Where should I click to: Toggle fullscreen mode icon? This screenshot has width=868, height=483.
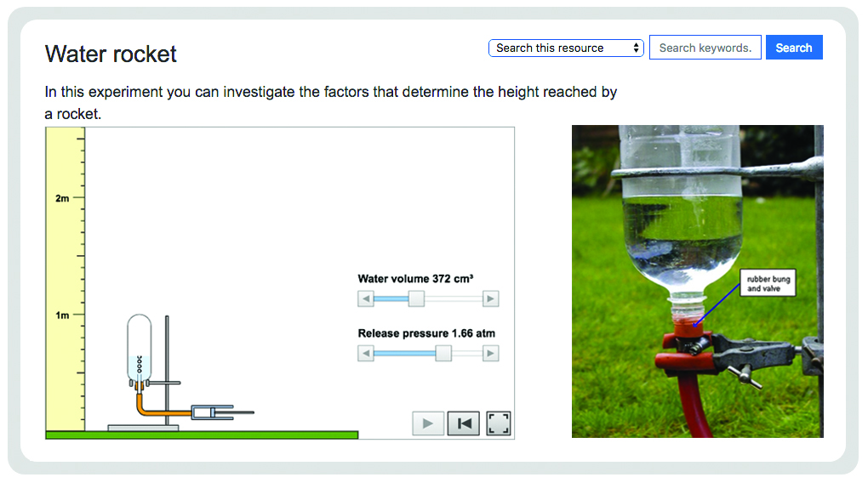pyautogui.click(x=498, y=423)
